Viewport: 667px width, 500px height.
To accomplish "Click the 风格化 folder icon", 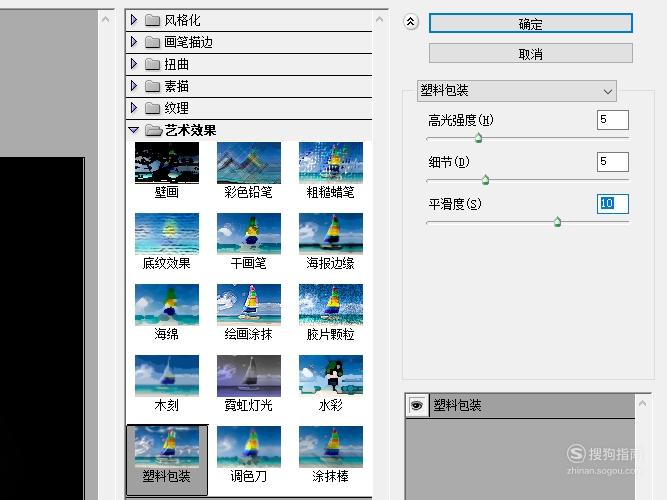I will pyautogui.click(x=152, y=20).
